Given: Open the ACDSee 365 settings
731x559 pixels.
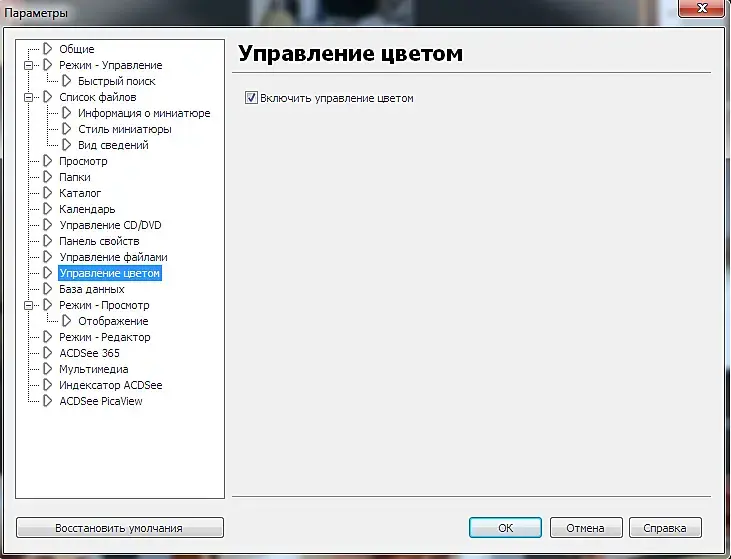Looking at the screenshot, I should pyautogui.click(x=89, y=353).
